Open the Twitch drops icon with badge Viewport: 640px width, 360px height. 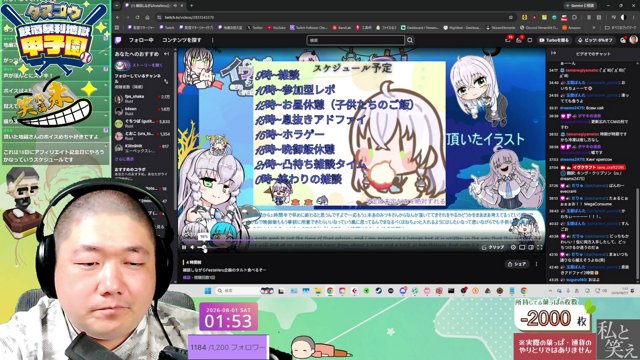tap(519, 40)
